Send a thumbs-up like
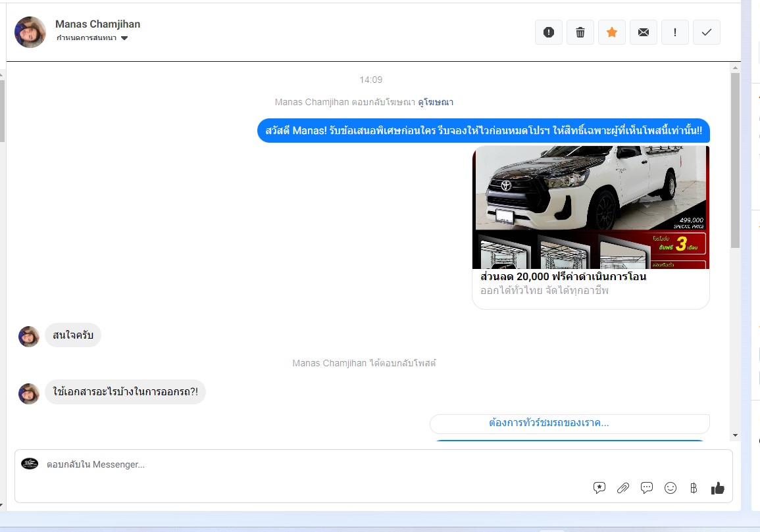760x532 pixels. pos(717,488)
